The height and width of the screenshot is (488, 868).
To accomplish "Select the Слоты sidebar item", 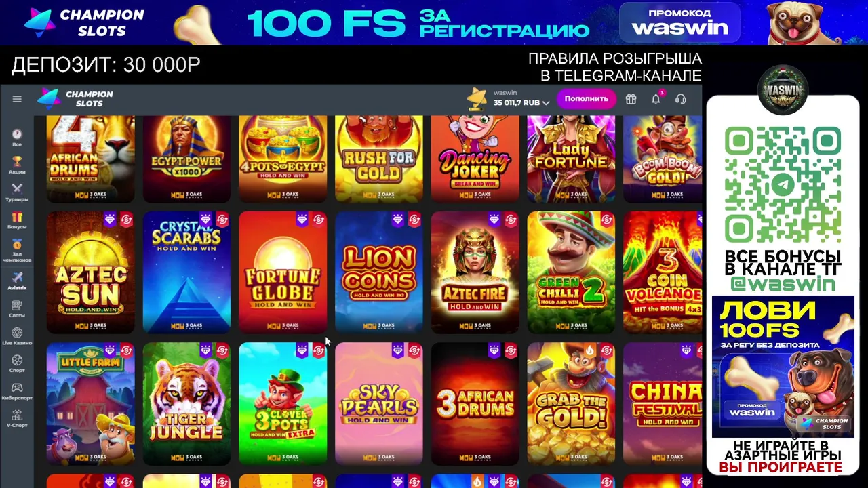I will coord(17,309).
